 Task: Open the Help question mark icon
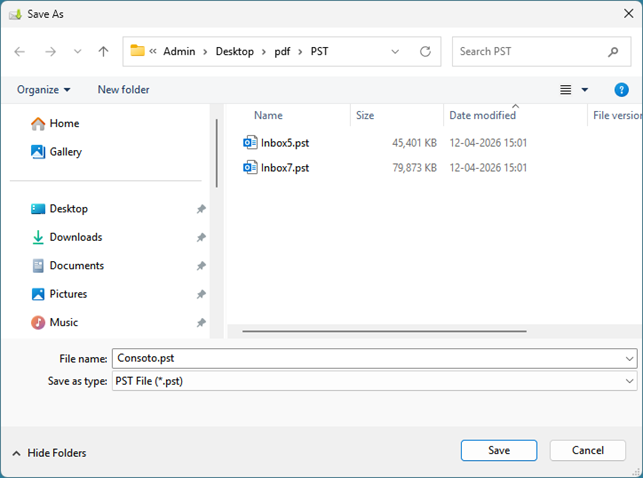(621, 90)
